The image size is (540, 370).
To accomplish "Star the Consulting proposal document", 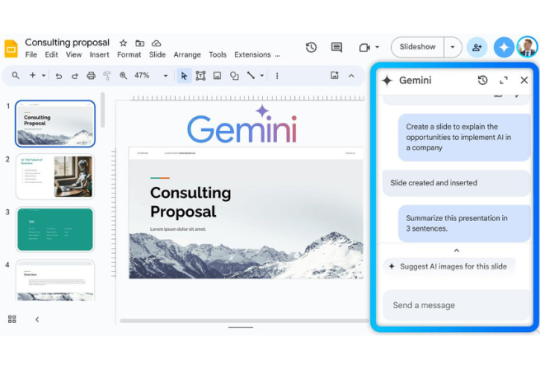I will point(123,43).
